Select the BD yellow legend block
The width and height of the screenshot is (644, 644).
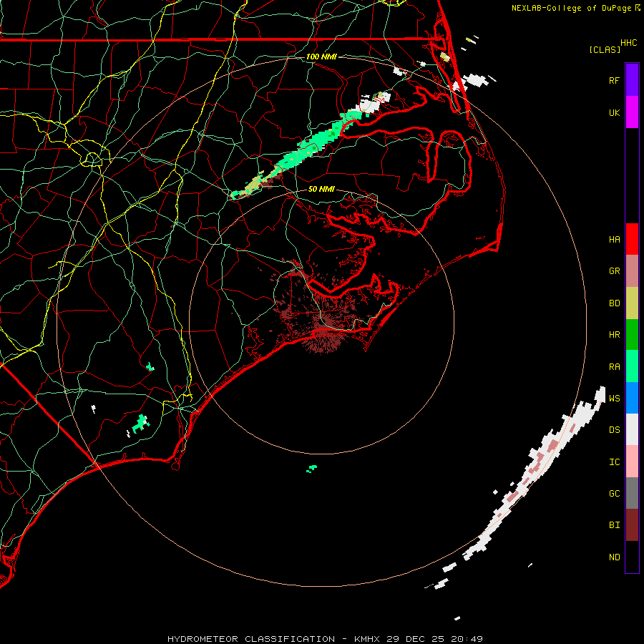point(632,303)
